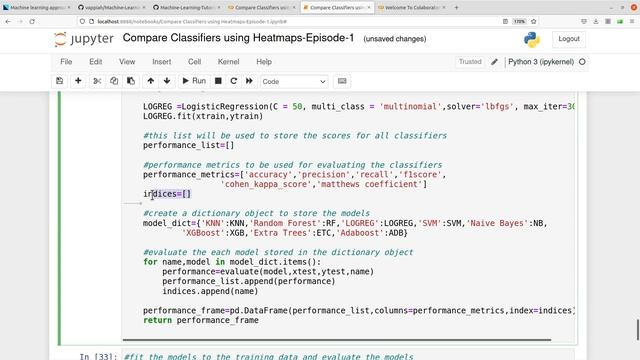Click the Python logo icon
The image size is (640, 360).
point(531,39)
